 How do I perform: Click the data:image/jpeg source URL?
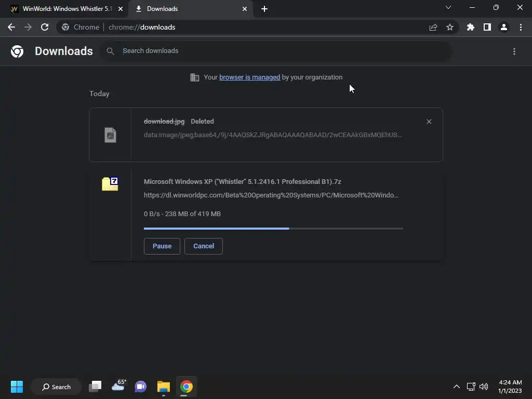point(272,135)
